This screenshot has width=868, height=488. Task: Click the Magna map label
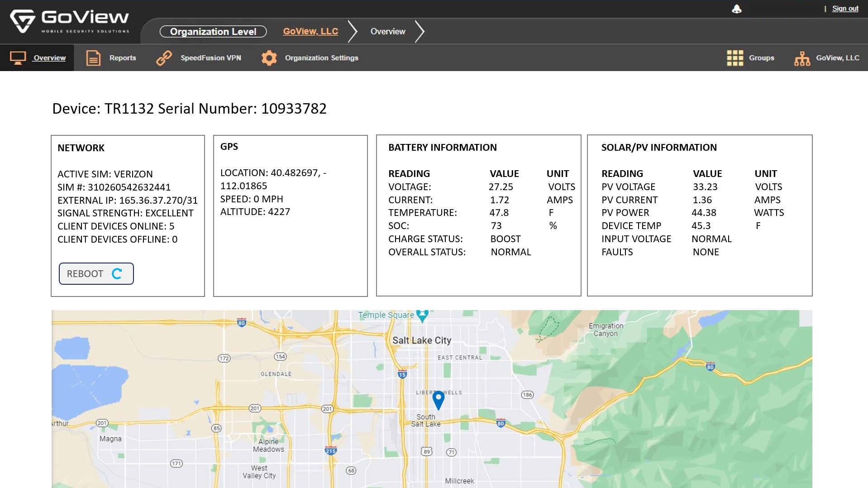click(110, 439)
